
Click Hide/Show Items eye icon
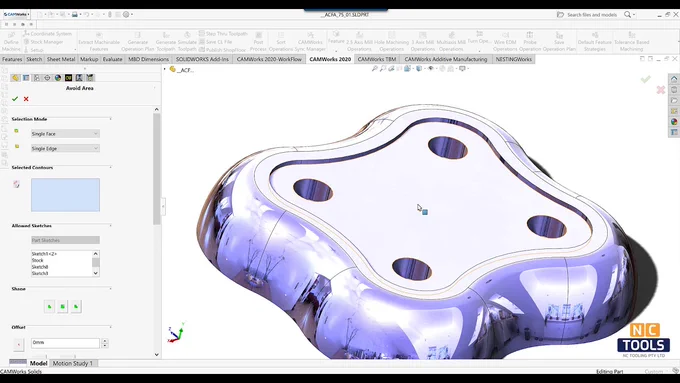[431, 69]
